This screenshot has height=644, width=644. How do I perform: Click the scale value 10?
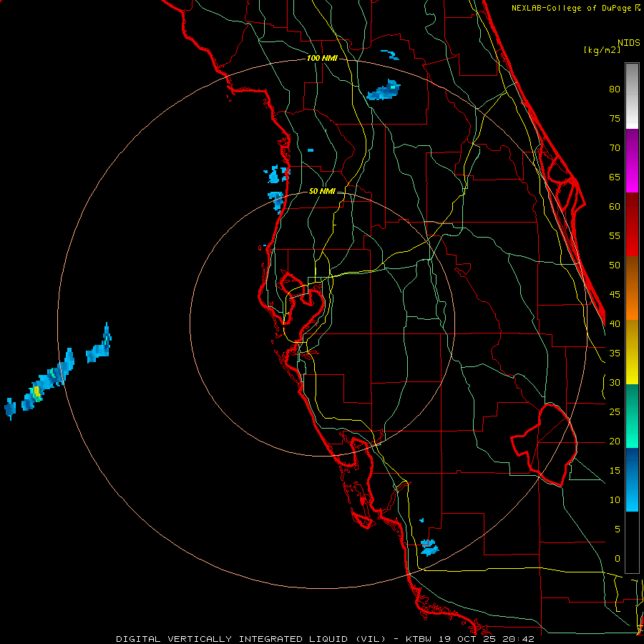point(615,500)
